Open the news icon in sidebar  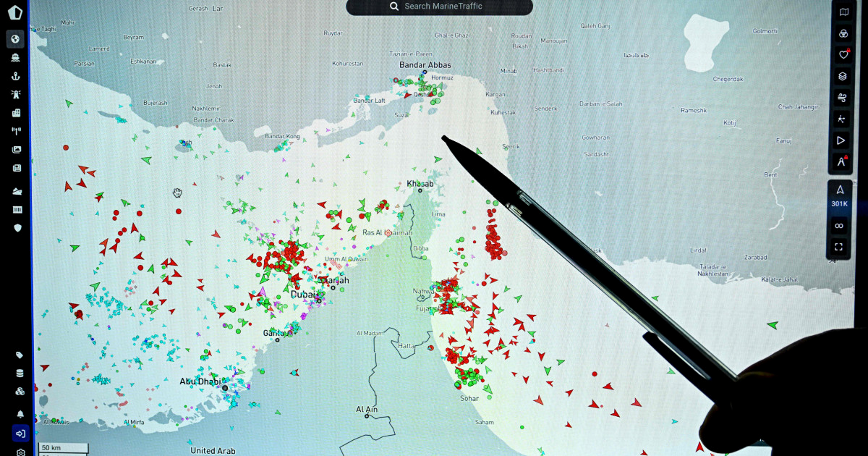(15, 168)
